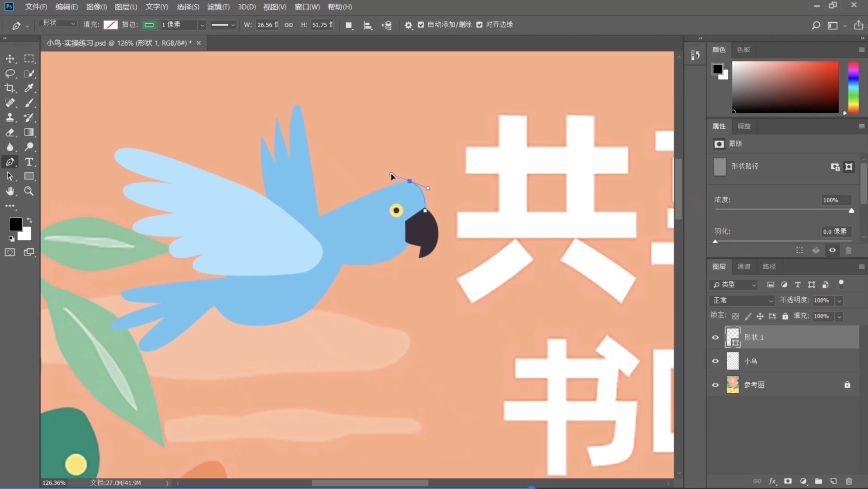Screen dimensions: 868x489
Task: Click the path alignment icon
Action: click(x=368, y=25)
